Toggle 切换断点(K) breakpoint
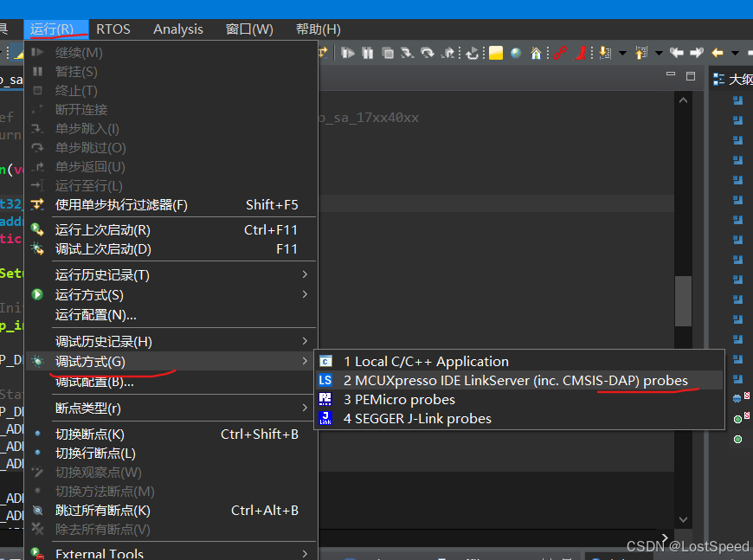The image size is (753, 560). [x=170, y=434]
